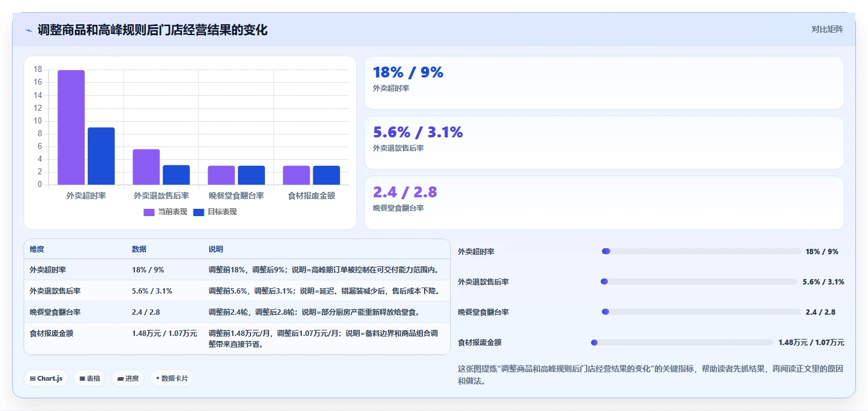Open the 2.4 / 2.8 data card

[604, 203]
